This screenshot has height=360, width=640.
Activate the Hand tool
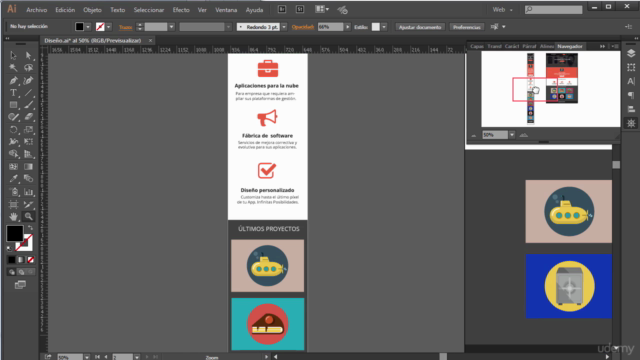tap(13, 216)
